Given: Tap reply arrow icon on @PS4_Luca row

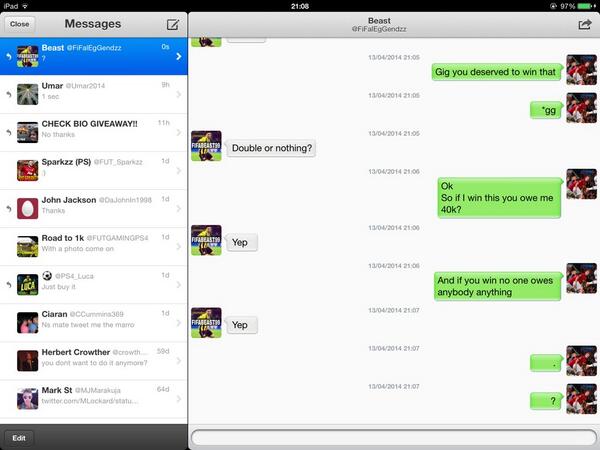Looking at the screenshot, I should 8,285.
